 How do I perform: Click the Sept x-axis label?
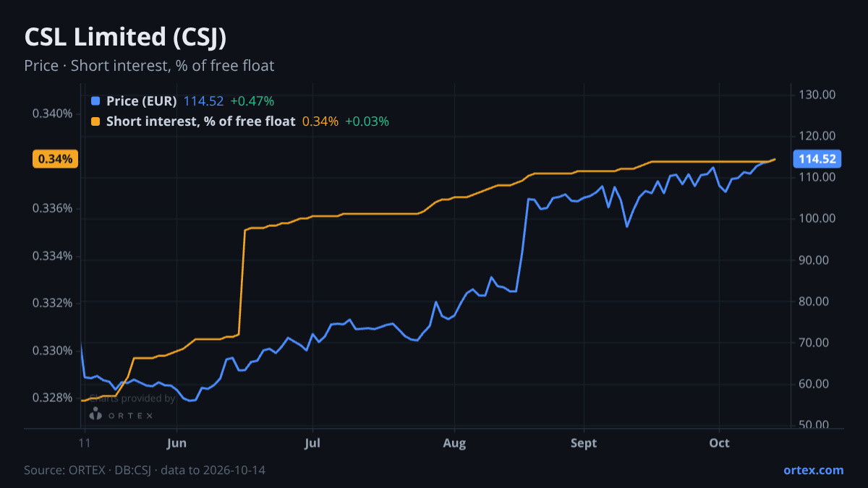click(x=584, y=443)
